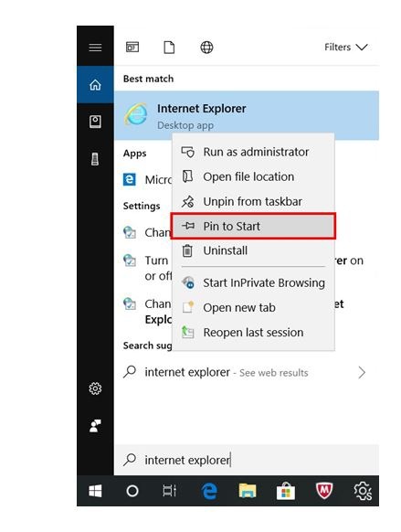Click the feedback person icon in the sidebar
The height and width of the screenshot is (532, 401).
pos(95,425)
